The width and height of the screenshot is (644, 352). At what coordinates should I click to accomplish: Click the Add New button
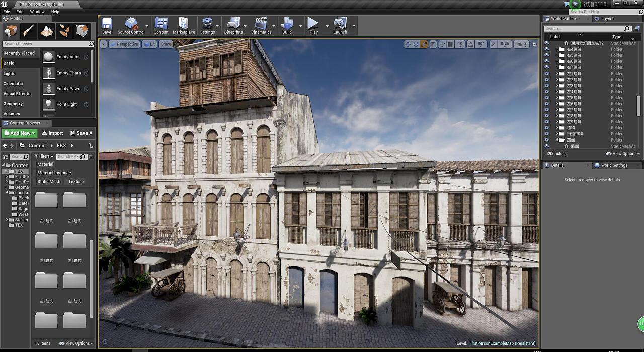tap(20, 133)
